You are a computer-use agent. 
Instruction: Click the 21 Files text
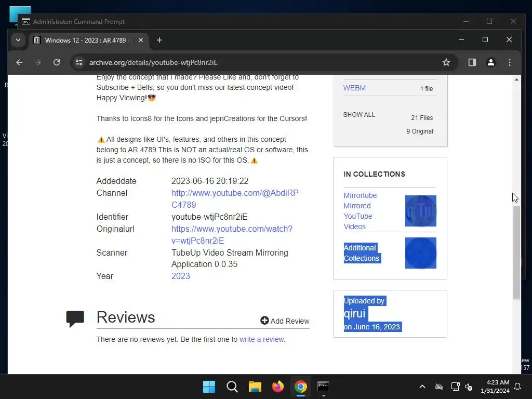click(422, 118)
